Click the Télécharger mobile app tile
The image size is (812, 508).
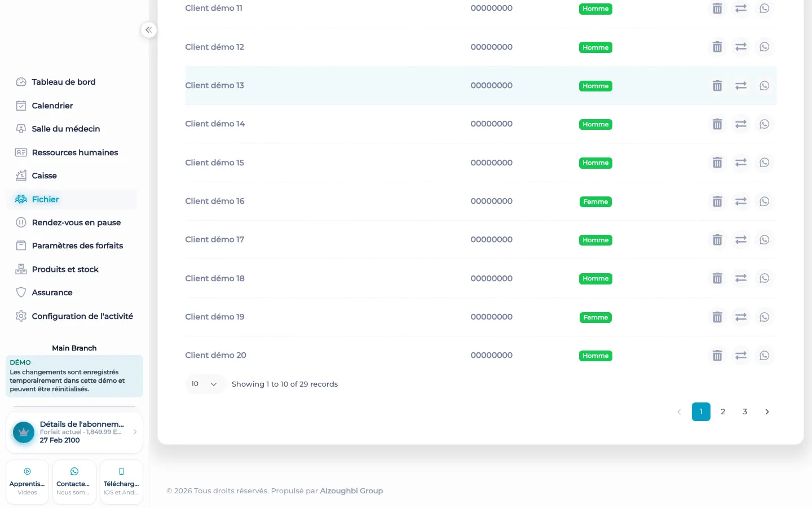tap(121, 482)
